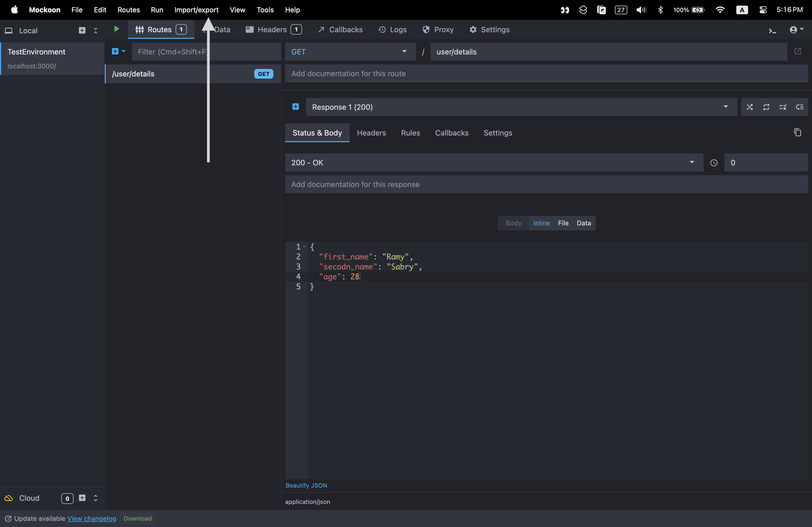Select the response Callbacks tab
812x527 pixels.
(452, 133)
